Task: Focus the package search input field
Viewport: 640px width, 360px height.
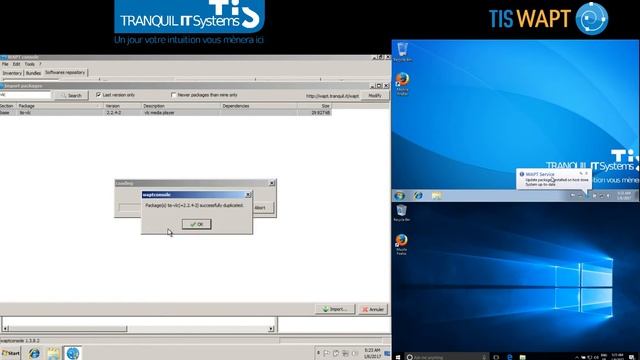Action: pos(25,95)
